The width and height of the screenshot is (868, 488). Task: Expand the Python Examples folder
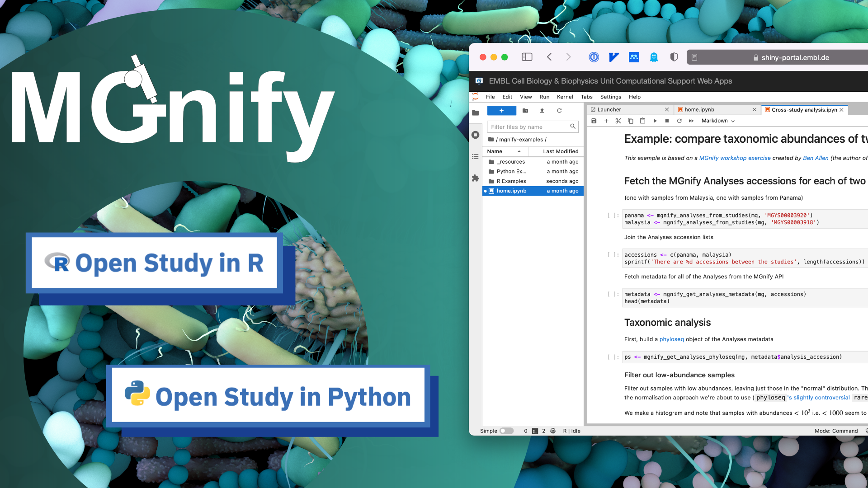(511, 171)
